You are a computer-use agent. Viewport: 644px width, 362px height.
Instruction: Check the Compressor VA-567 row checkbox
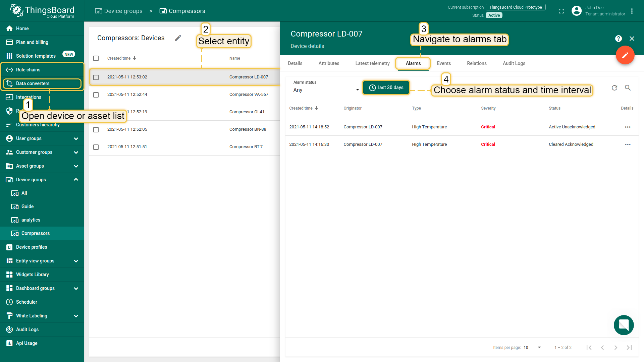pos(96,95)
